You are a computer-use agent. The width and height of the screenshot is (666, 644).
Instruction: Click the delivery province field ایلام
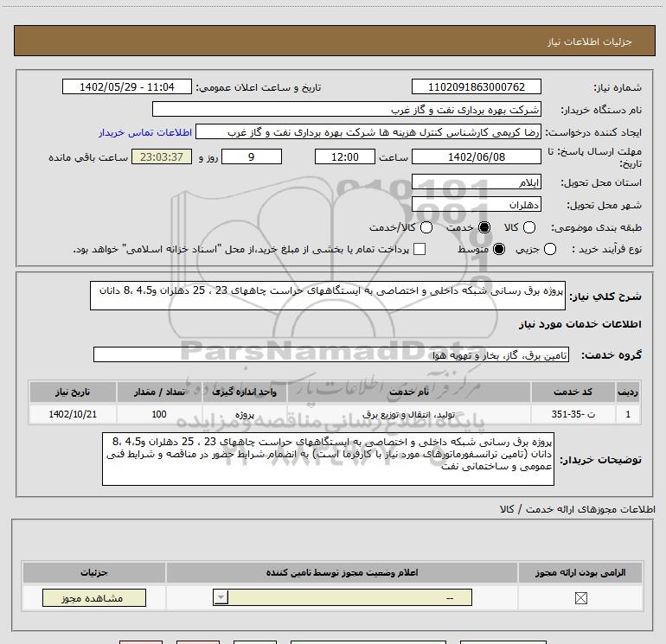(x=476, y=182)
